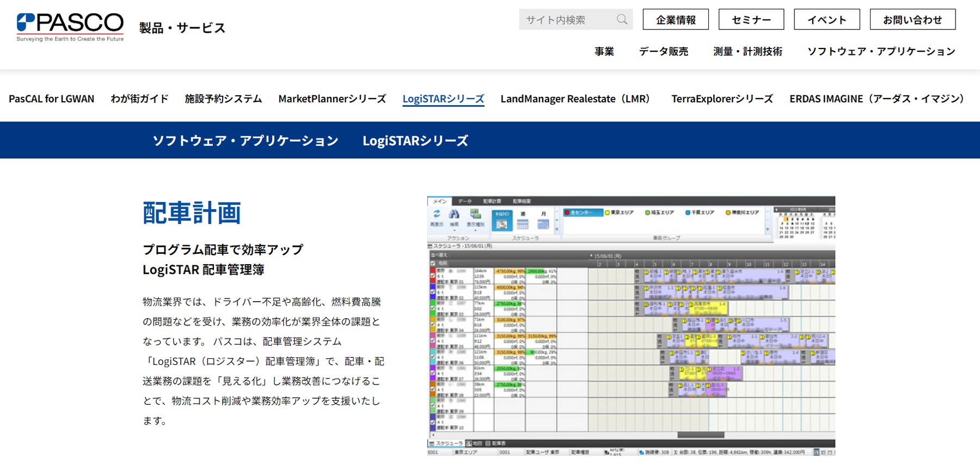
Task: Open ERDAS IMAGINE (アーダス・イマジン) tab
Action: coord(879,99)
